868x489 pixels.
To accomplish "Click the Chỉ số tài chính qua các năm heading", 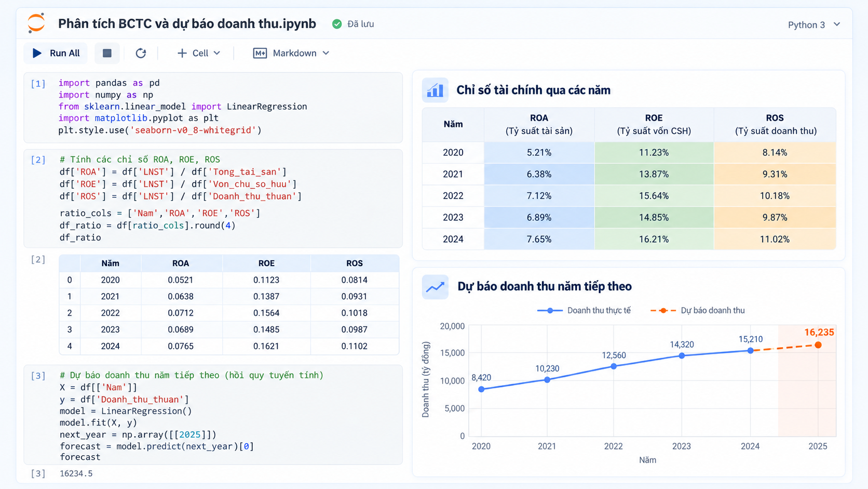I will [x=533, y=90].
